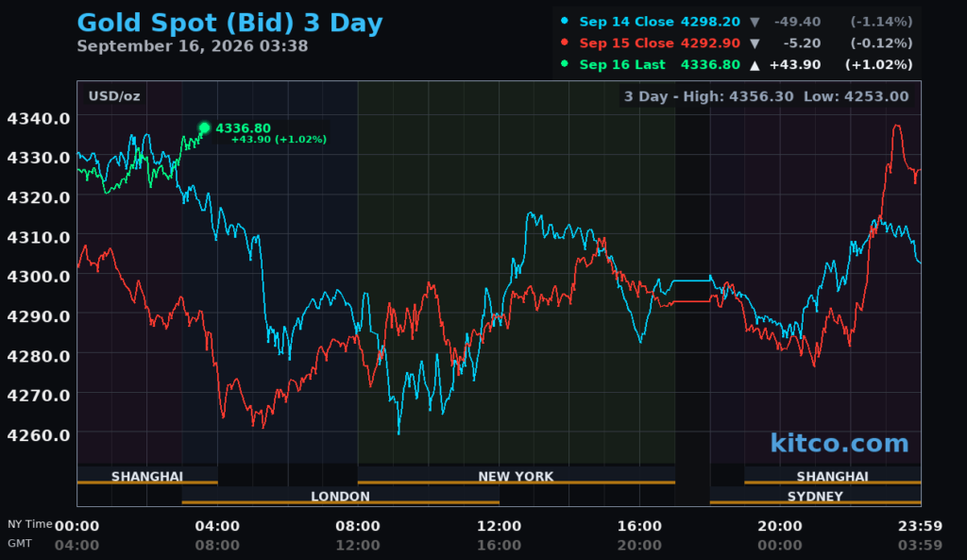
Task: Click the Sep 16 Last 4336.80 legend text
Action: (x=660, y=65)
